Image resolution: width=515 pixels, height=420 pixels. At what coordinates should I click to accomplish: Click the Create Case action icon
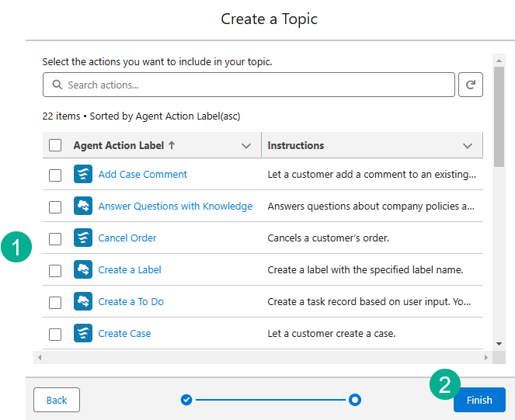[83, 334]
